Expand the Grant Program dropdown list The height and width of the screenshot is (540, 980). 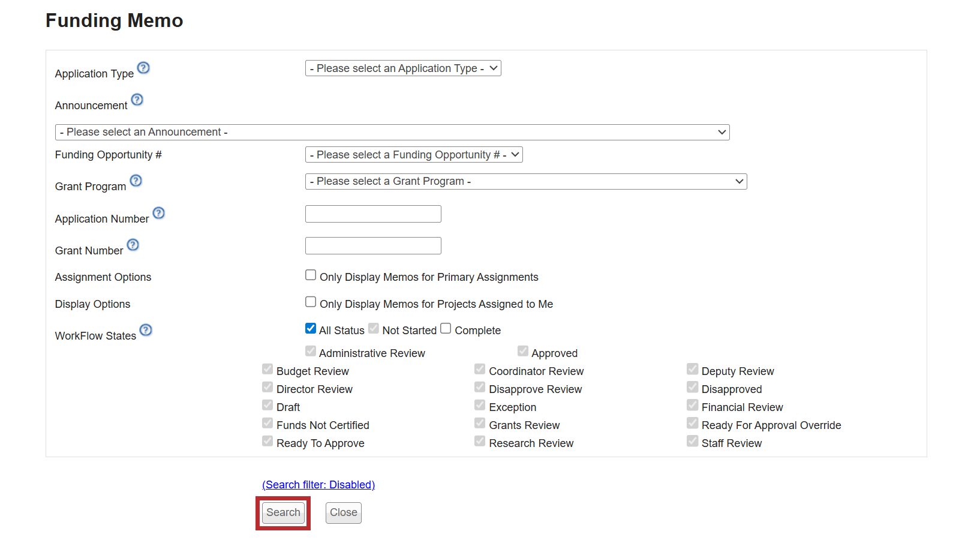point(525,181)
